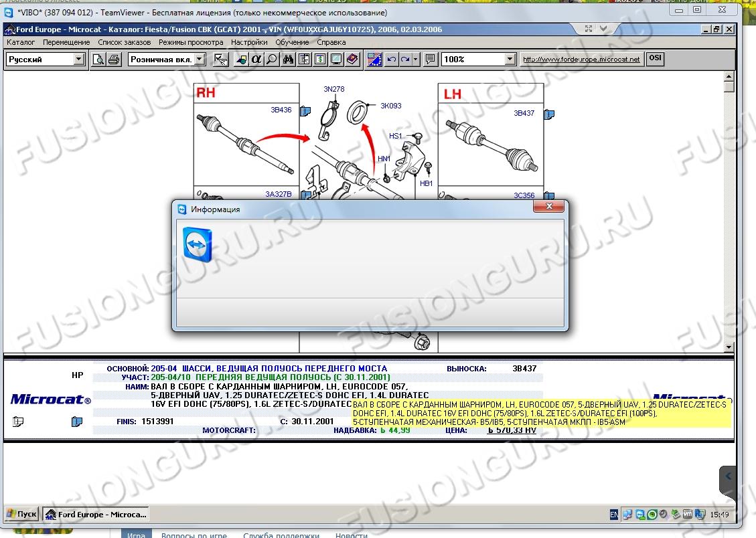Click the 205-04/10 section title line
The width and height of the screenshot is (756, 538).
click(x=270, y=377)
